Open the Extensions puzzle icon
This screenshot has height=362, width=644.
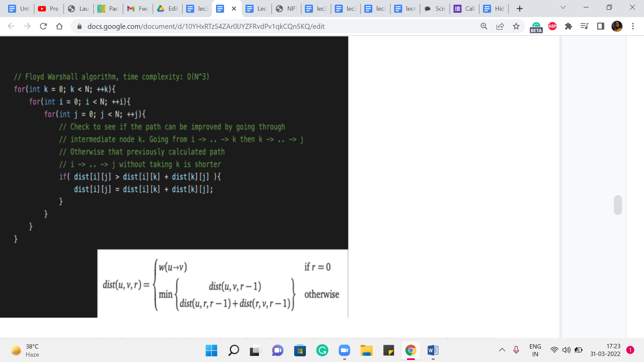tap(569, 26)
